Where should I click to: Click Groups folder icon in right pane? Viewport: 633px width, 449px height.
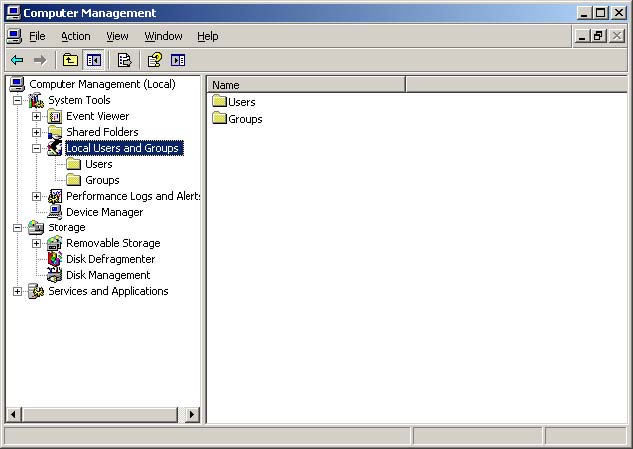click(x=219, y=118)
